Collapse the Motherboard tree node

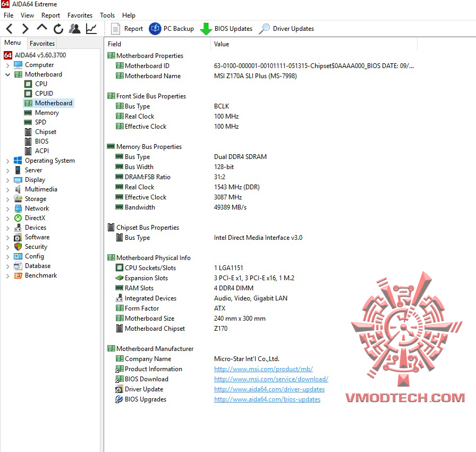[7, 74]
